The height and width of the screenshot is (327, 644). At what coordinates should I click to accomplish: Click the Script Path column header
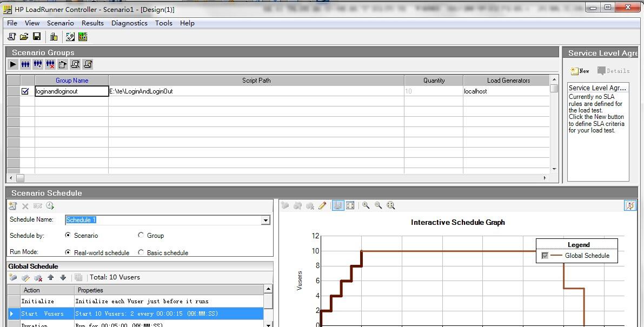(x=256, y=81)
